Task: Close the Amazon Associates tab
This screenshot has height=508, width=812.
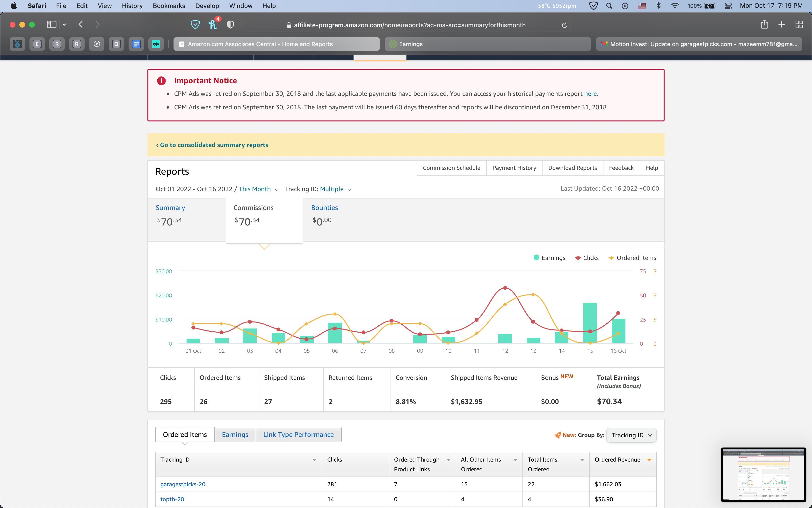Action: [x=181, y=44]
